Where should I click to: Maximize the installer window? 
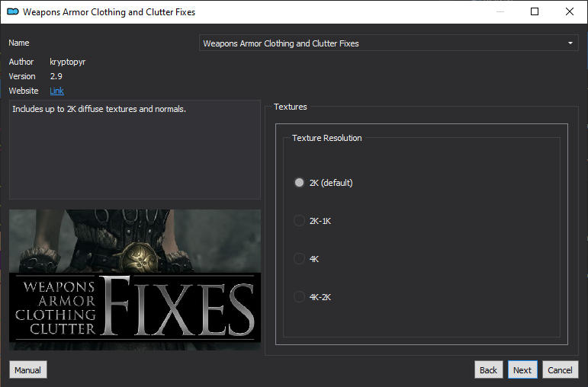point(535,11)
